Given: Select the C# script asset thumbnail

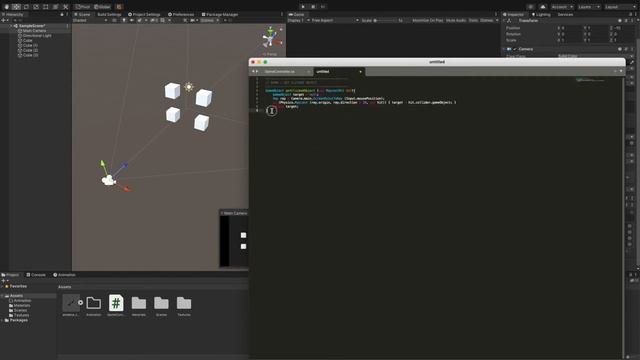Looking at the screenshot, I should (116, 303).
